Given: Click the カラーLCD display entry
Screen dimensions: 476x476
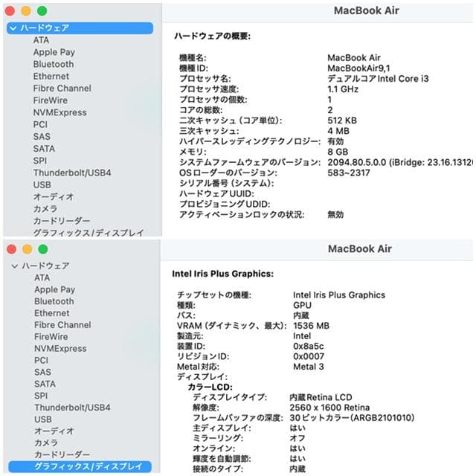Looking at the screenshot, I should tap(210, 387).
